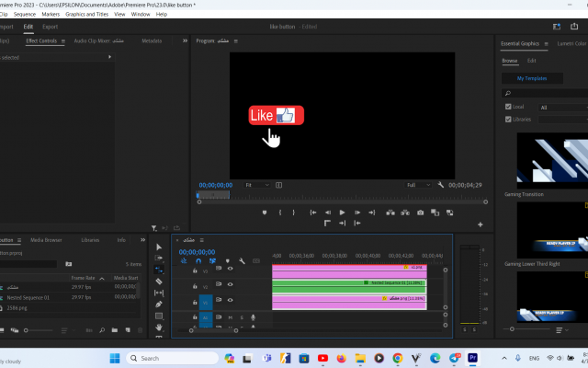Click Go to Out point
Image resolution: width=588 pixels, height=368 pixels.
pyautogui.click(x=371, y=213)
